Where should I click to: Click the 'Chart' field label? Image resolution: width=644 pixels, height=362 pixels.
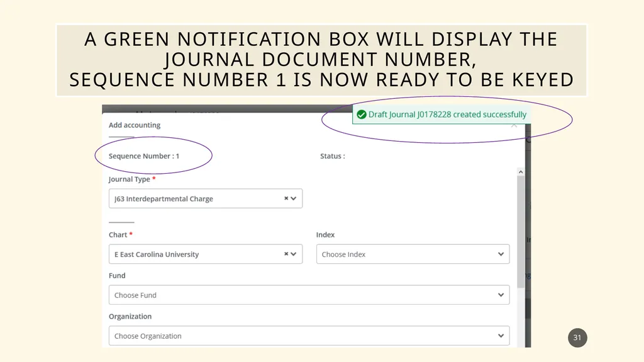118,234
